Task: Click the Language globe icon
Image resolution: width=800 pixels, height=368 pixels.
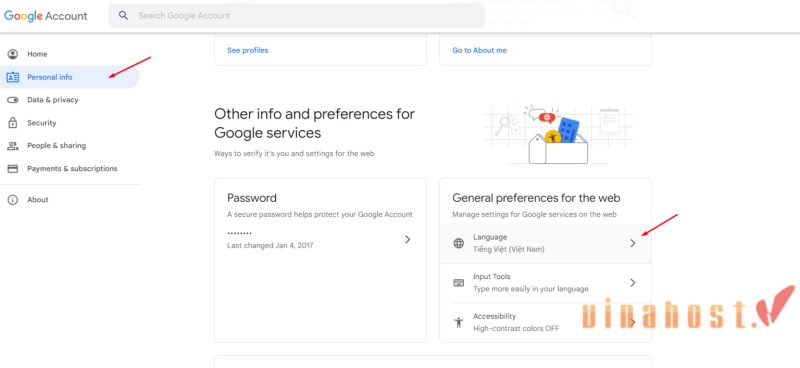Action: click(459, 243)
